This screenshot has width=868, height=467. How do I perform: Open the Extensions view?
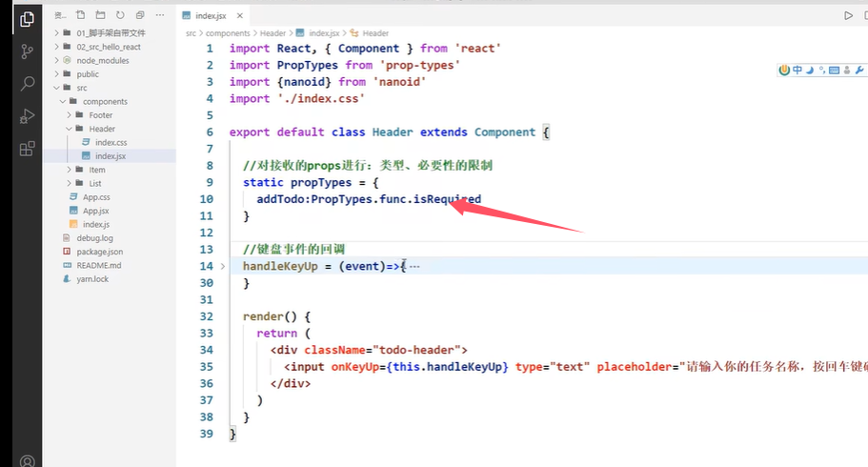coord(27,148)
